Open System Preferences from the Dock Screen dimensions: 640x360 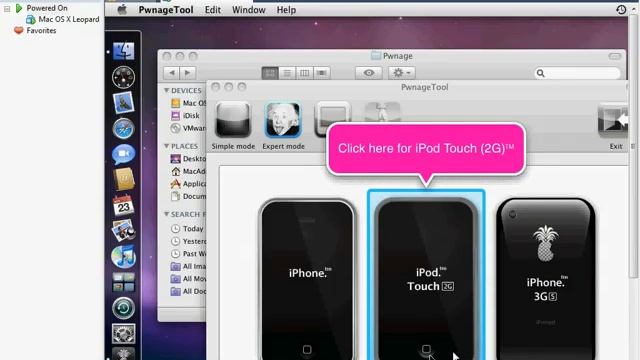[123, 333]
